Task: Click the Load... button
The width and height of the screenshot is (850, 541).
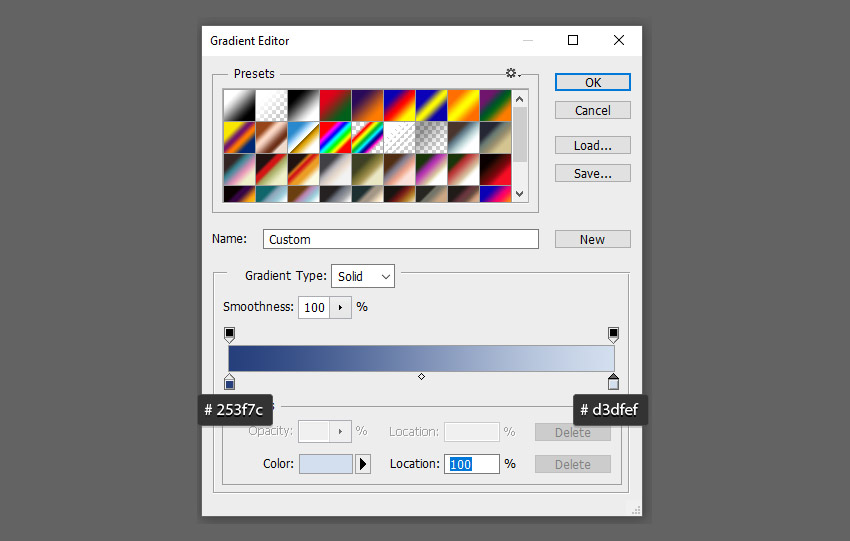Action: (593, 145)
